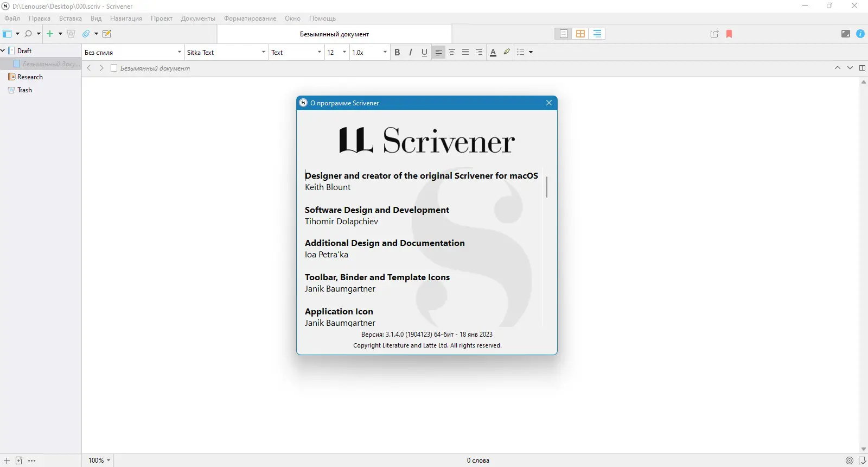Open the text color swatch
The width and height of the screenshot is (868, 467).
click(493, 52)
